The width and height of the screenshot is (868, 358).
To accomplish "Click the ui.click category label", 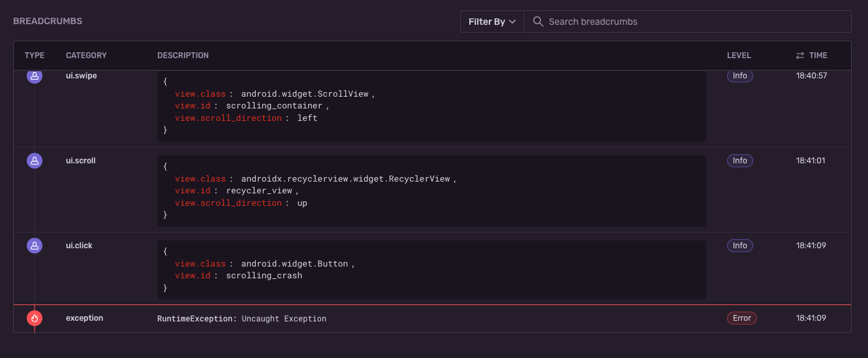I will pyautogui.click(x=80, y=246).
